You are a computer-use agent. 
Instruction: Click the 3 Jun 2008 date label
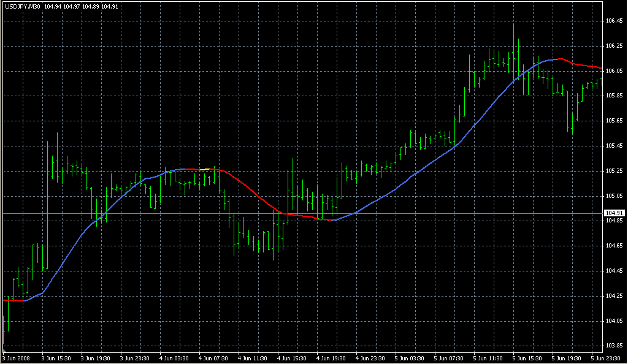pyautogui.click(x=16, y=358)
